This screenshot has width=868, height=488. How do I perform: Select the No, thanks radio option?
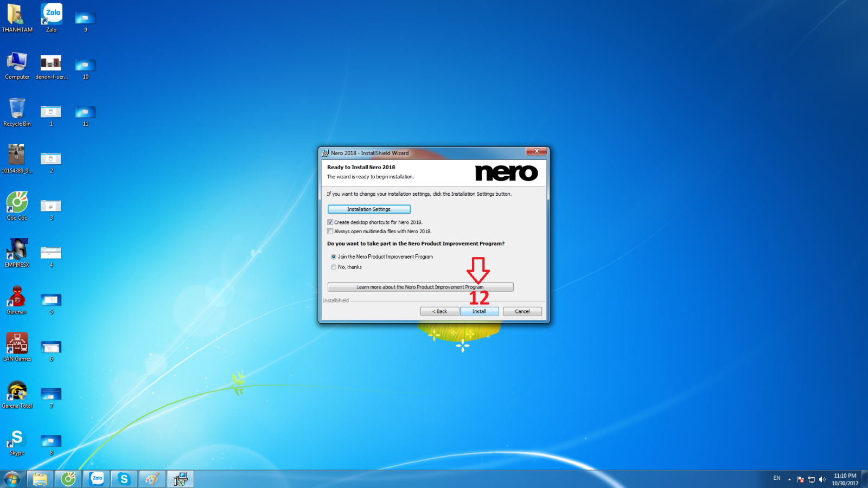pyautogui.click(x=334, y=267)
